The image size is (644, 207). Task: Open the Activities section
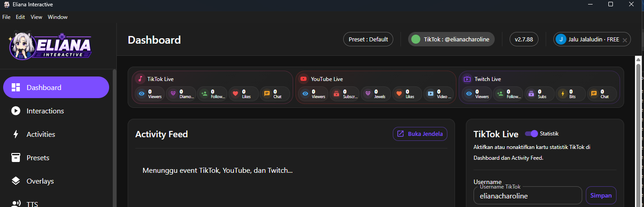56,134
